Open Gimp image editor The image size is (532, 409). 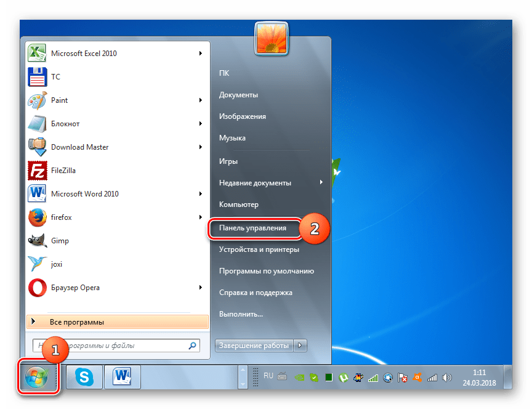[118, 241]
